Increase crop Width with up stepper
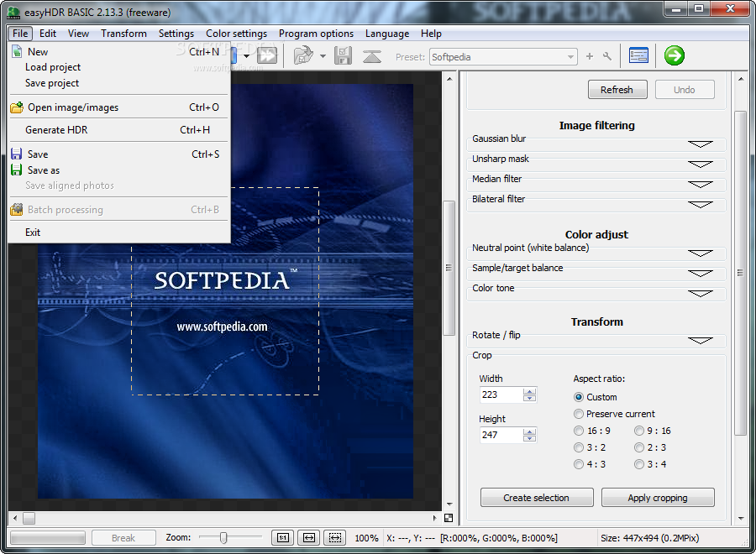 click(x=529, y=391)
